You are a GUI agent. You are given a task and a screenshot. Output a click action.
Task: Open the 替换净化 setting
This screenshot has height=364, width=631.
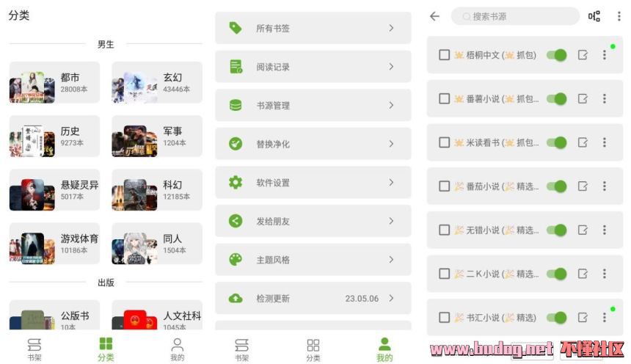pyautogui.click(x=313, y=144)
